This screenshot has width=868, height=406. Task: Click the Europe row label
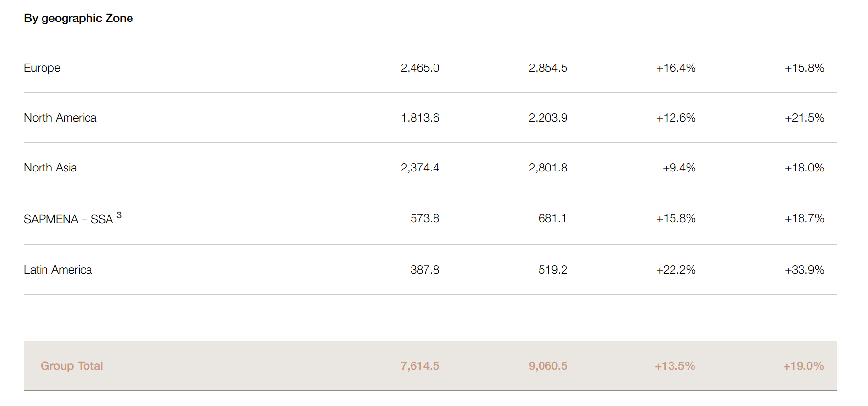click(42, 68)
